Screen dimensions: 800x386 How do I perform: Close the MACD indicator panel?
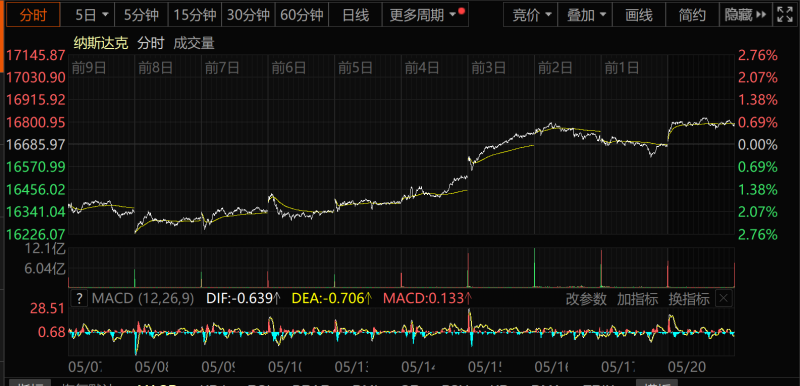click(x=725, y=298)
